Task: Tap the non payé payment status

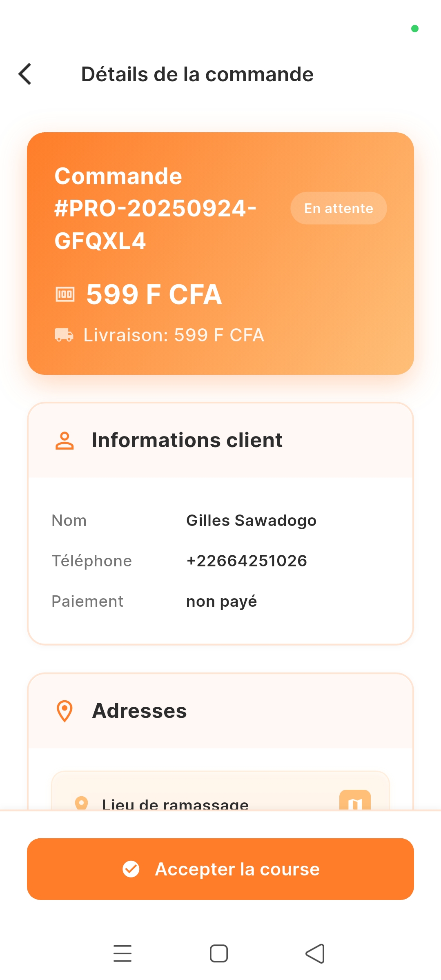Action: [x=221, y=601]
